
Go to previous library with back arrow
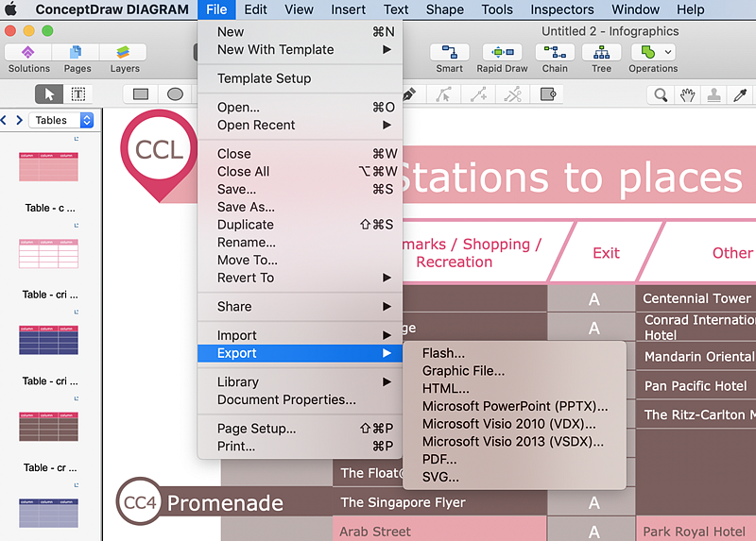pyautogui.click(x=4, y=120)
